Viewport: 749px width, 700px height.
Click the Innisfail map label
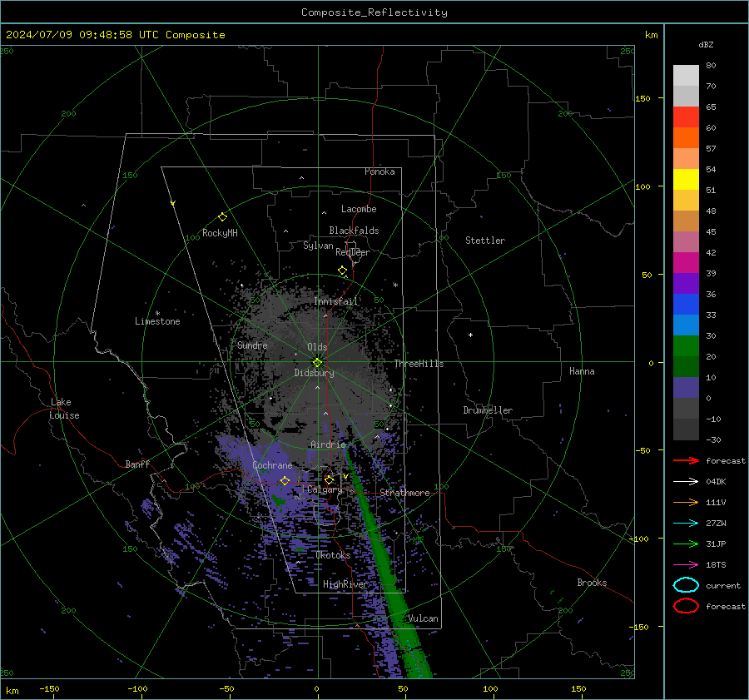(x=336, y=301)
